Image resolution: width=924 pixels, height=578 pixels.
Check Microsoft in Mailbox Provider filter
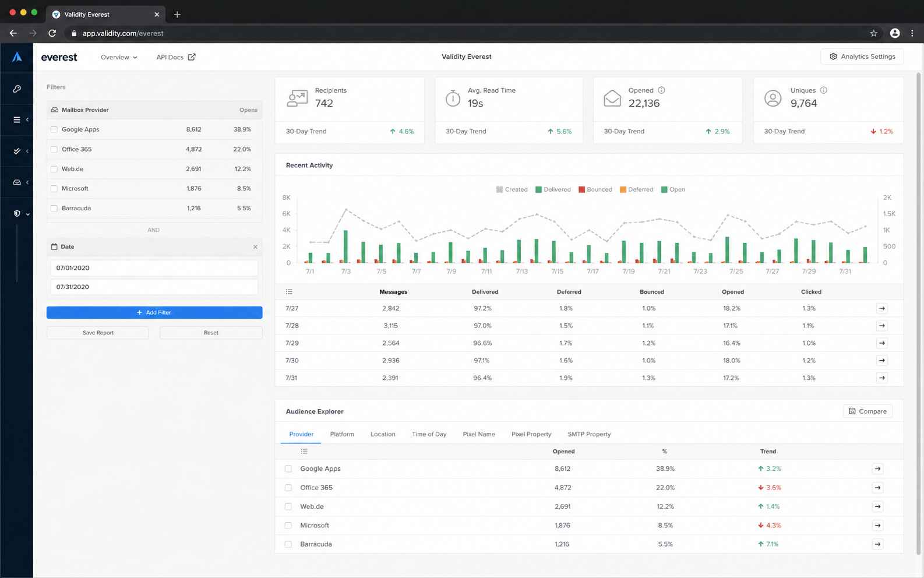click(54, 189)
